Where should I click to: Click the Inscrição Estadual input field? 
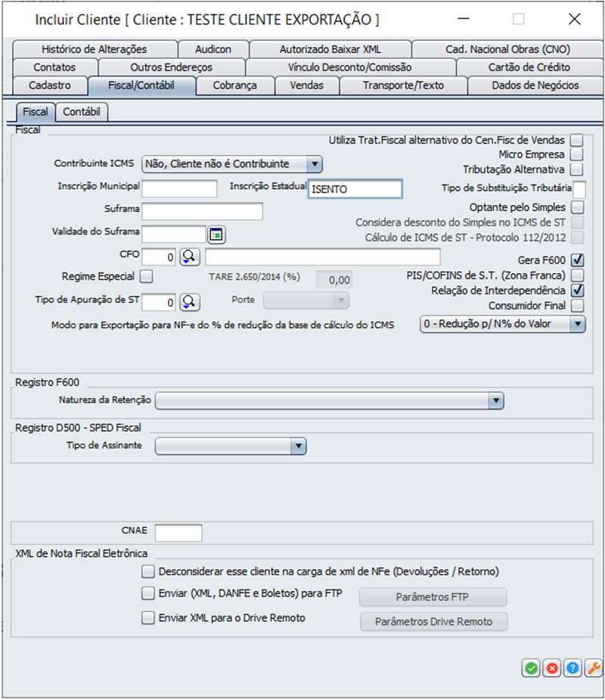tap(355, 189)
